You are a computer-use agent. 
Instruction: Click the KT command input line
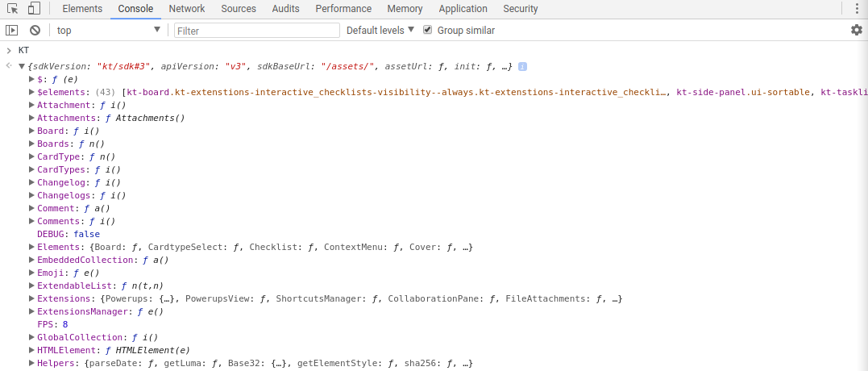24,50
